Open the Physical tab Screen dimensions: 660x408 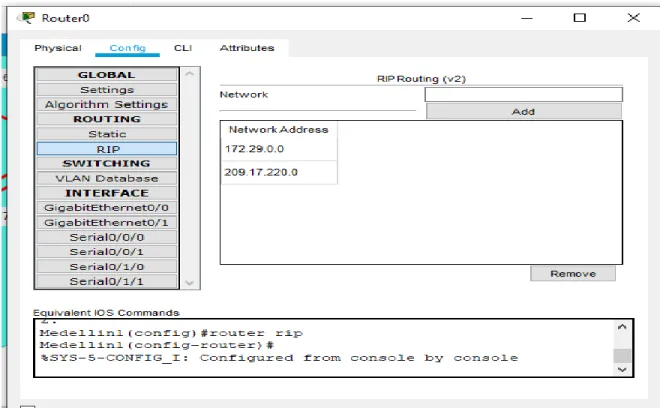[x=58, y=48]
